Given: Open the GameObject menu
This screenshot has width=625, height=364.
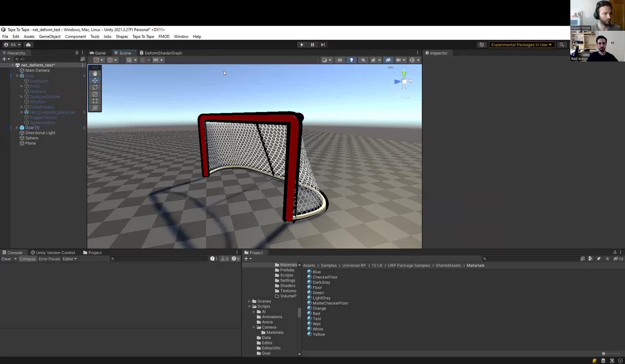Looking at the screenshot, I should click(x=50, y=36).
